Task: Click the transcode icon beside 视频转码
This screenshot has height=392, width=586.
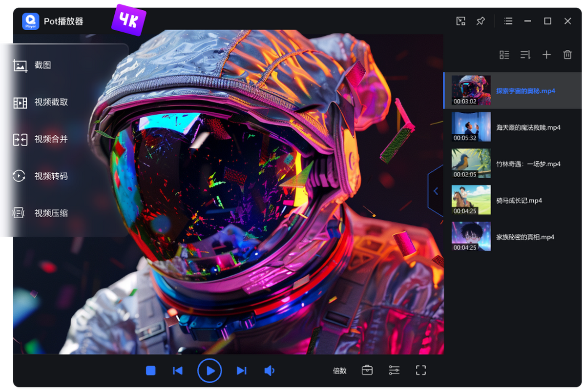Action: tap(19, 176)
